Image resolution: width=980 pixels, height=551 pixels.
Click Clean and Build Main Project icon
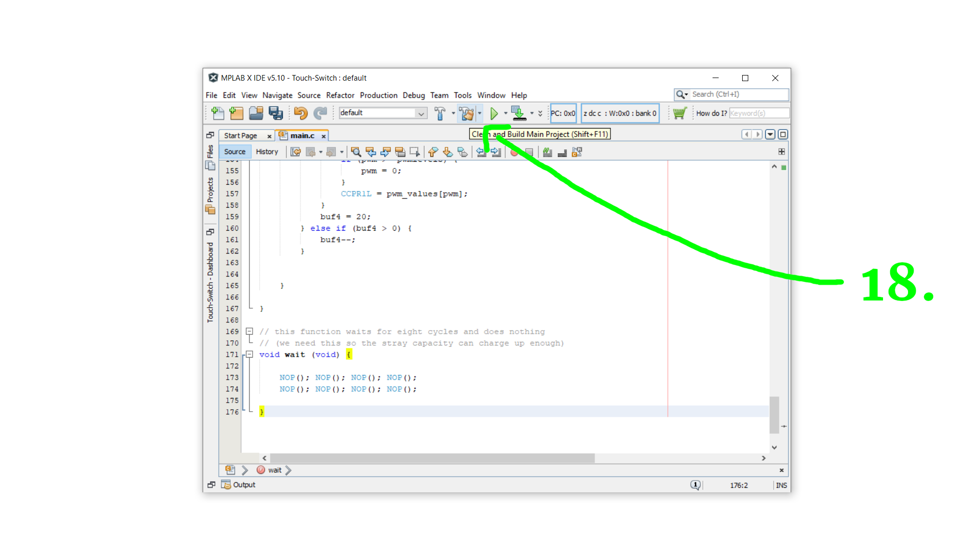click(x=466, y=113)
